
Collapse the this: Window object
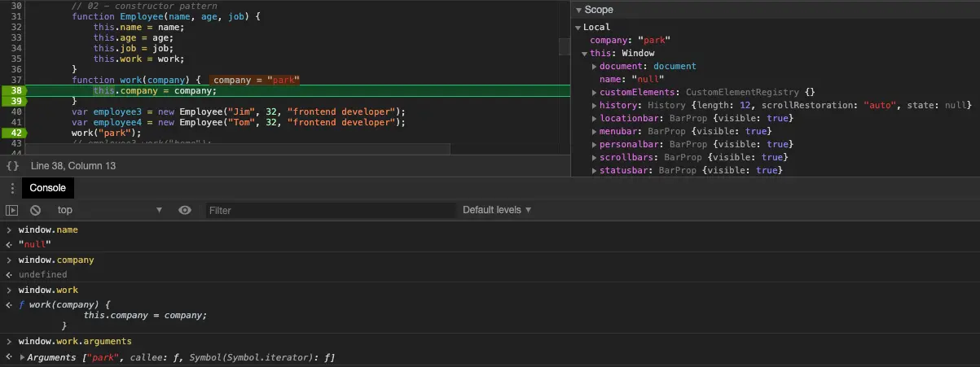click(584, 53)
